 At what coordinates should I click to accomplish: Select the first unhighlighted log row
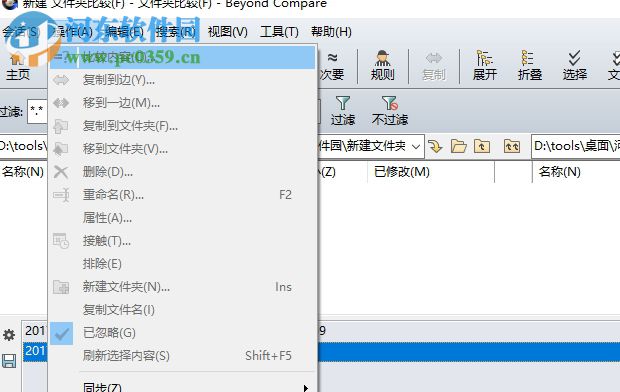coord(321,331)
